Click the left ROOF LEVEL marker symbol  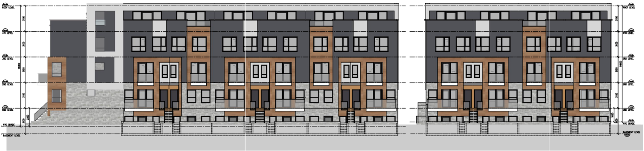[x=6, y=5]
